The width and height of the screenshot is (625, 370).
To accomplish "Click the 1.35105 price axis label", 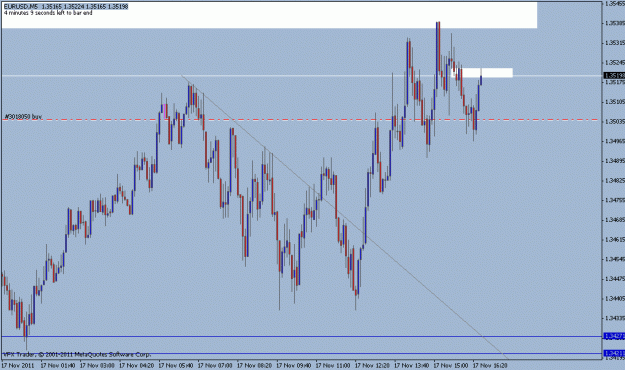I will tap(615, 102).
